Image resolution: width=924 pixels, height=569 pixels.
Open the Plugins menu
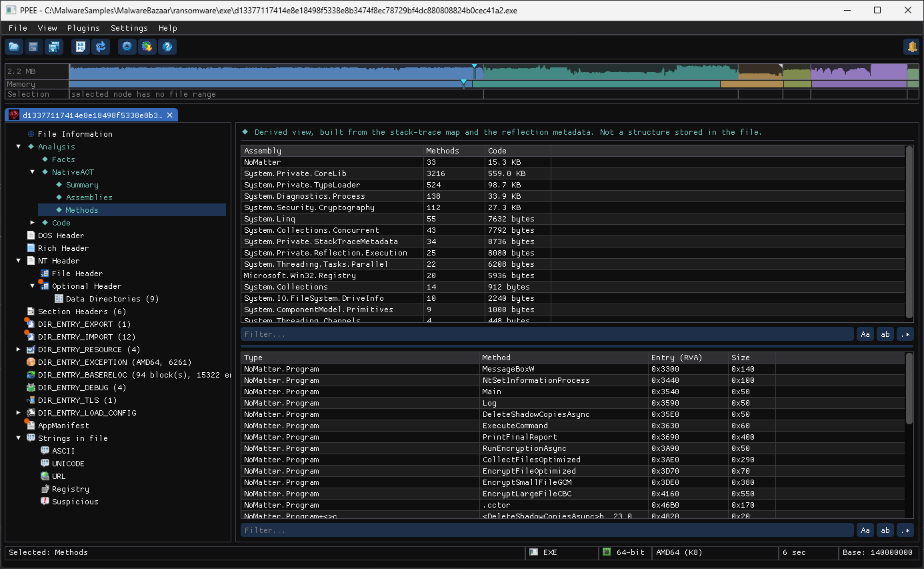point(83,28)
